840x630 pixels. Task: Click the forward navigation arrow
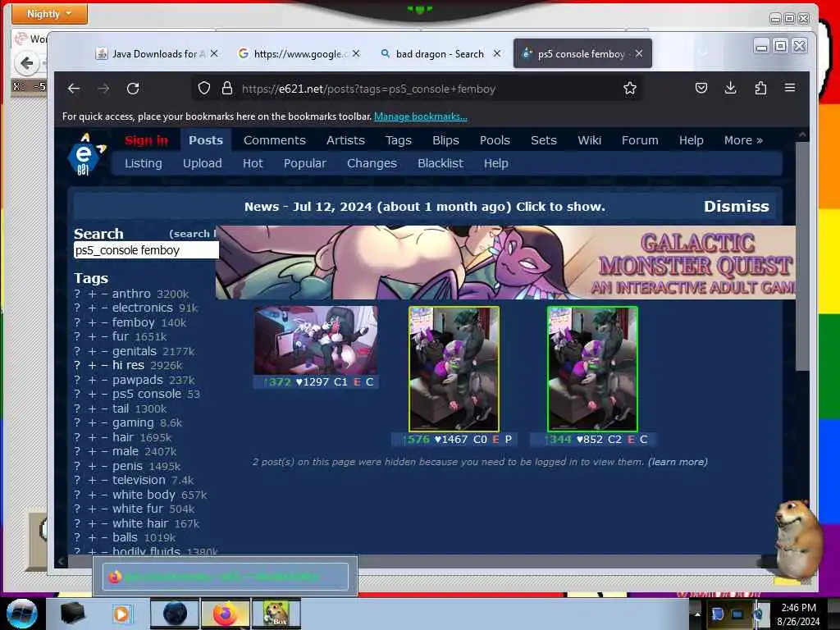click(103, 89)
